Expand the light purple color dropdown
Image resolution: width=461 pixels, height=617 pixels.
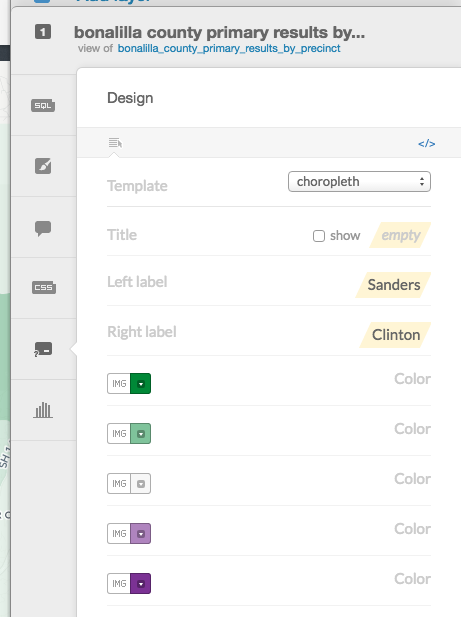140,534
